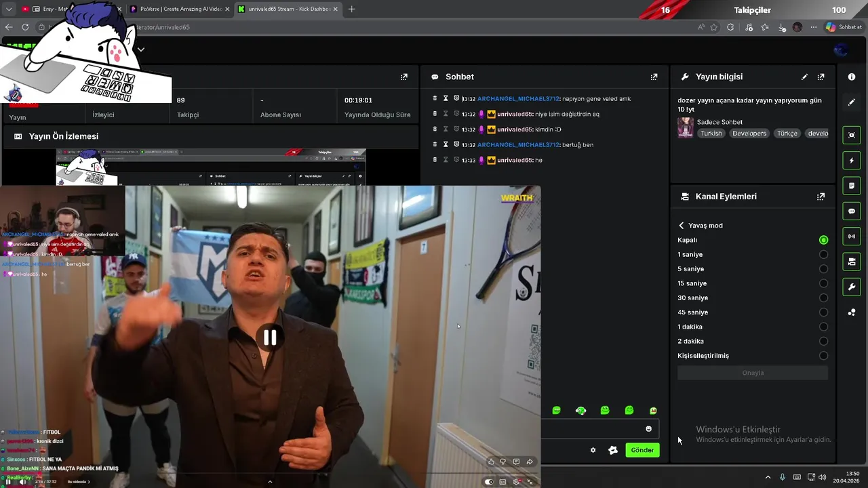Send chat message with Gönder
The height and width of the screenshot is (488, 868).
pos(642,450)
